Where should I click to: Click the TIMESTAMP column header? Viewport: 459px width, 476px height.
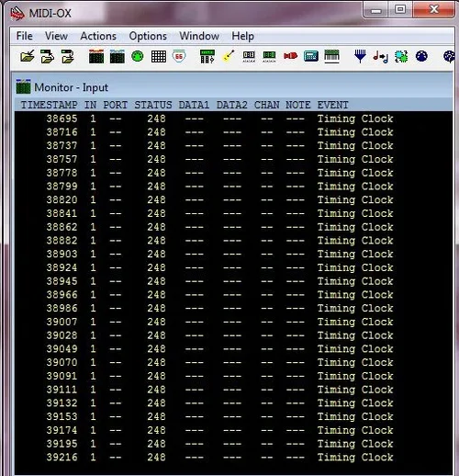[49, 105]
